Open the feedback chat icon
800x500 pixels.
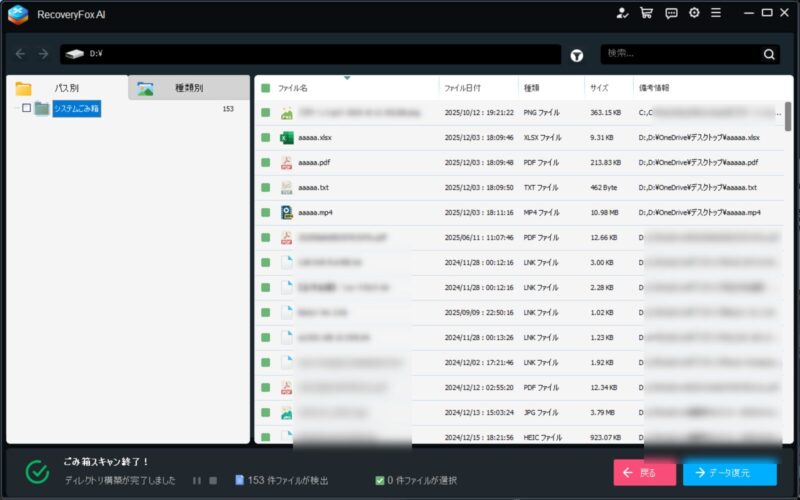(x=671, y=13)
